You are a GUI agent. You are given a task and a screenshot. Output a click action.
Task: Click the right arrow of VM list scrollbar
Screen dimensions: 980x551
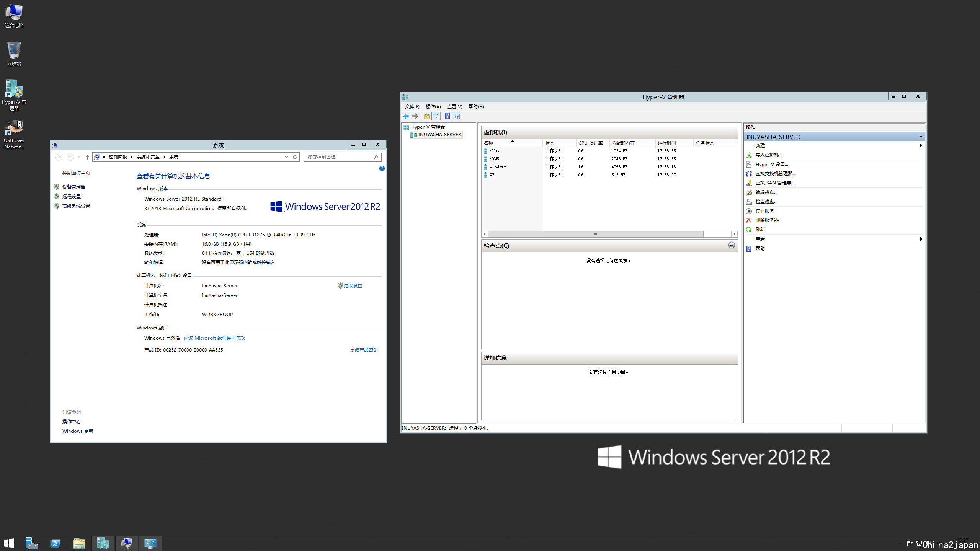[x=734, y=234]
